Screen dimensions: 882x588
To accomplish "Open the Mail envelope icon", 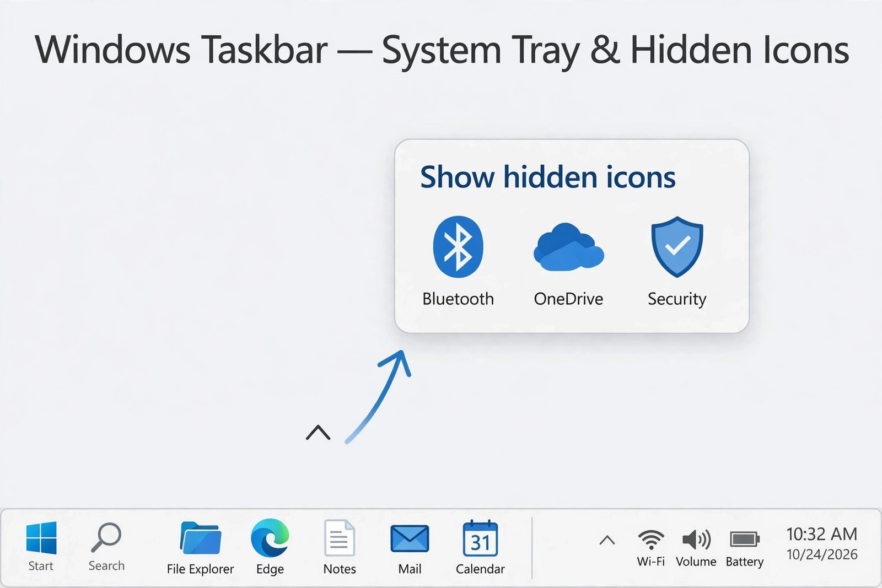I will tap(410, 538).
